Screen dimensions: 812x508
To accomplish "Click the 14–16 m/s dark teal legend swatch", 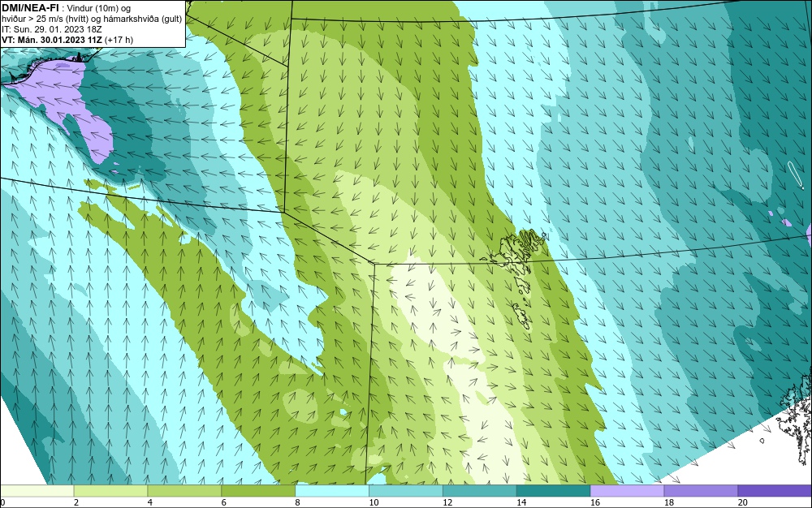I will point(553,491).
